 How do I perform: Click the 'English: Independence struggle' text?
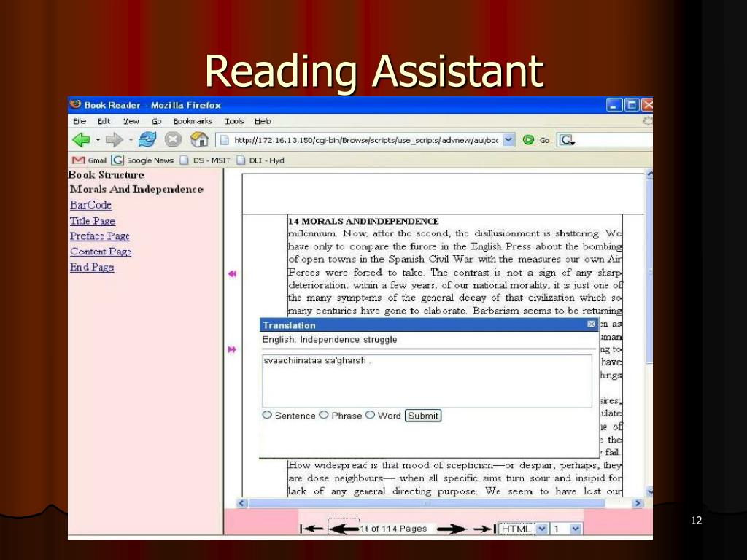coord(330,340)
